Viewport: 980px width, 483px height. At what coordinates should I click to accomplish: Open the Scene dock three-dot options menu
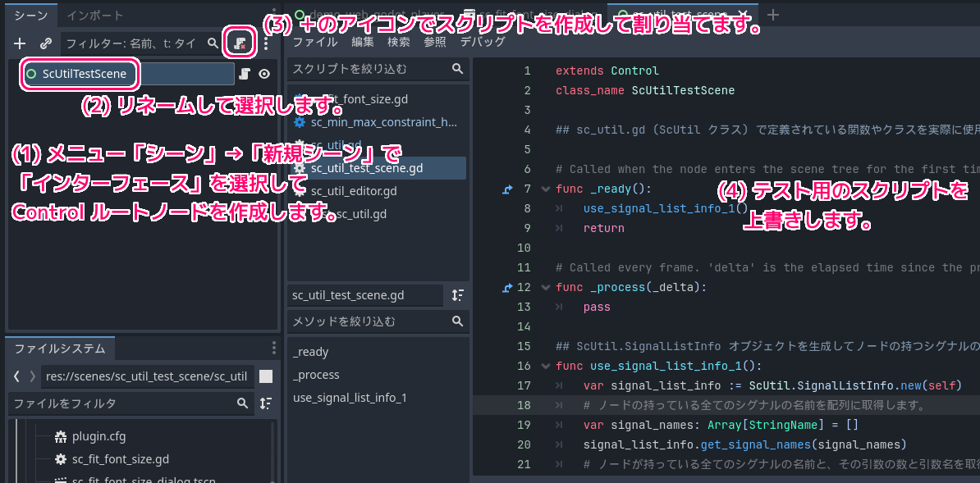click(x=265, y=43)
